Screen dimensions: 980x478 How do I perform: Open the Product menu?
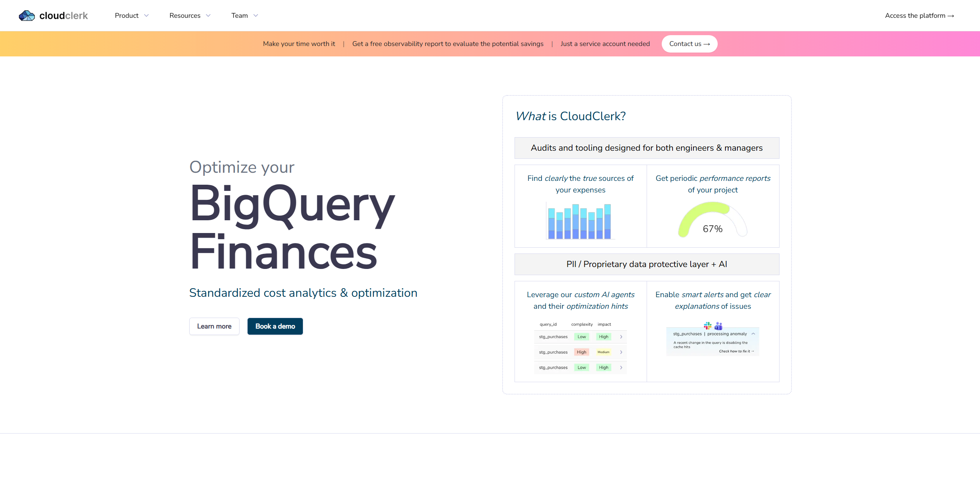tap(131, 15)
